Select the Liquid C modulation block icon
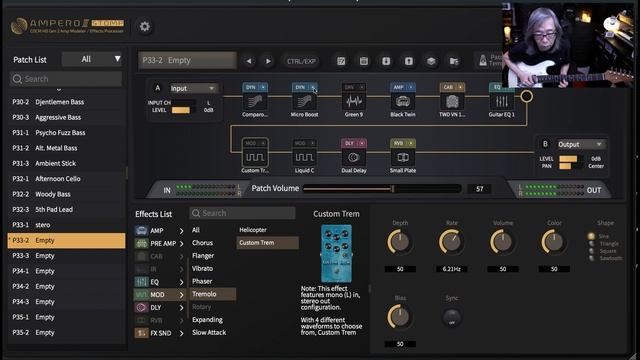The width and height of the screenshot is (640, 360). (304, 157)
